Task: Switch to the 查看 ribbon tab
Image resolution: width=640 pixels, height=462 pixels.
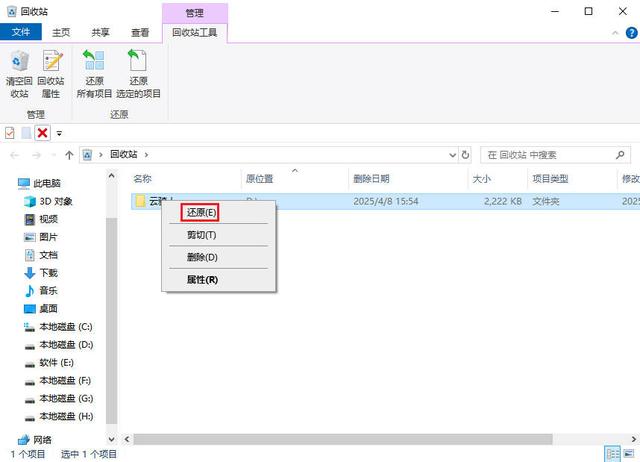Action: pos(140,33)
